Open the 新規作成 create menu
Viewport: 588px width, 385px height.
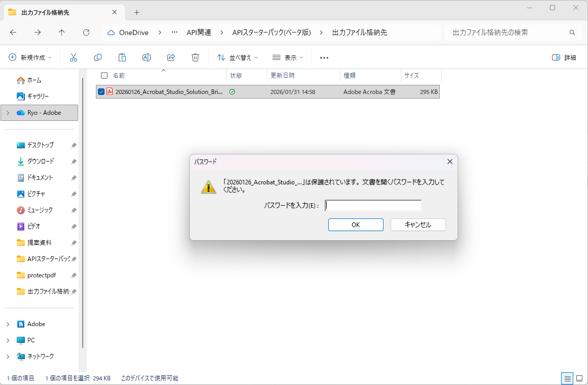29,57
